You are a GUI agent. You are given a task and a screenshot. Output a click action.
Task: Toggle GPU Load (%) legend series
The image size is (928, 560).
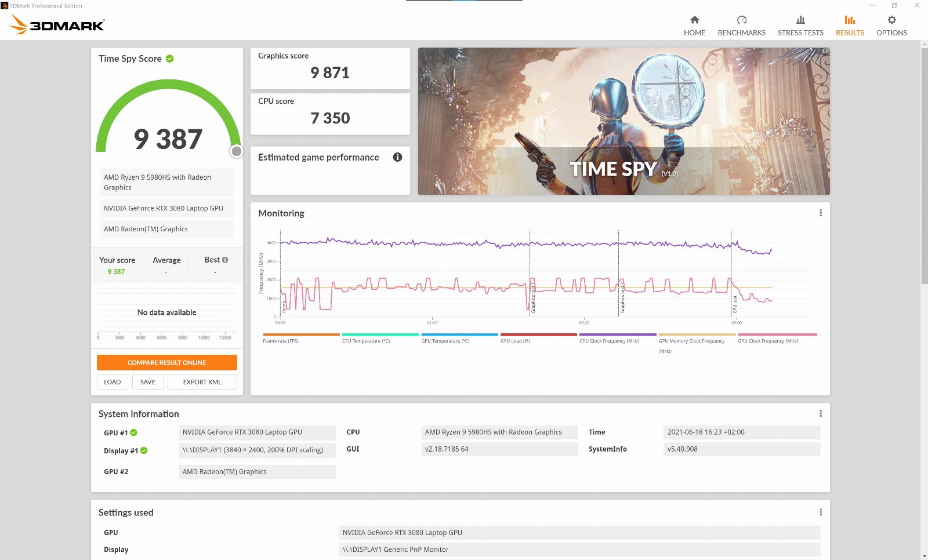point(539,338)
